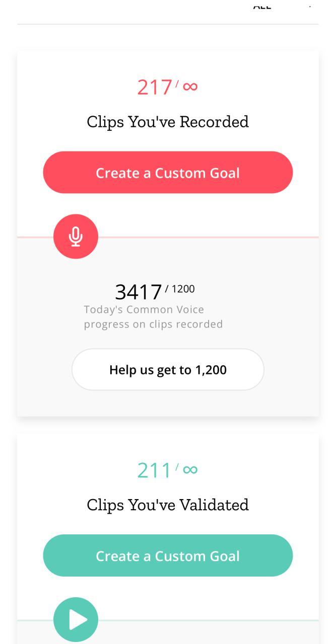Click the 217 recorded clips count

pyautogui.click(x=155, y=88)
